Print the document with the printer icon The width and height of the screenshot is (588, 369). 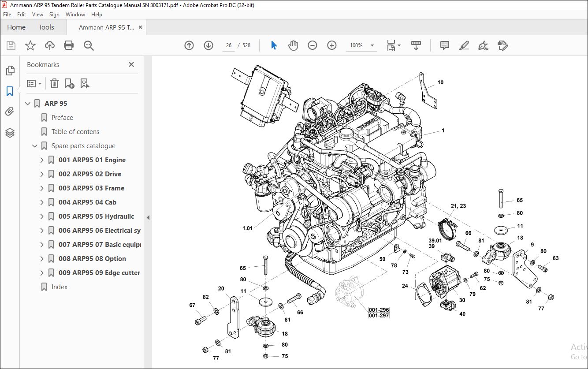click(x=69, y=45)
